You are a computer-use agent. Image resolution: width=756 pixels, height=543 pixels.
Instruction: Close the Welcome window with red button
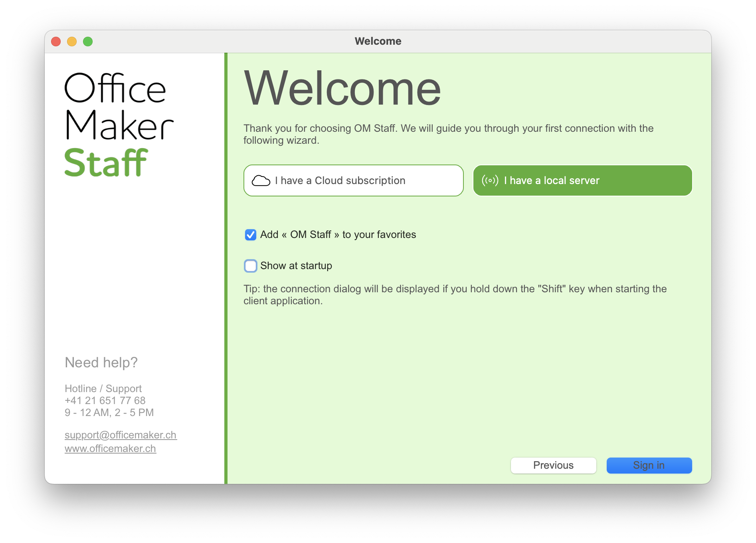[56, 42]
